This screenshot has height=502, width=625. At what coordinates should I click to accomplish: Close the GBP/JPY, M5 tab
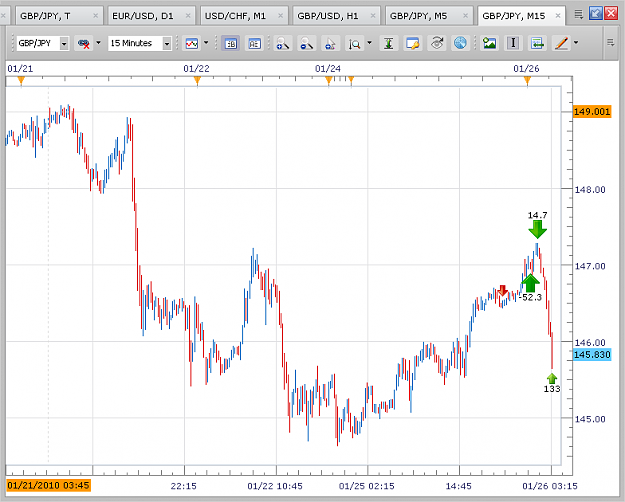pos(466,16)
